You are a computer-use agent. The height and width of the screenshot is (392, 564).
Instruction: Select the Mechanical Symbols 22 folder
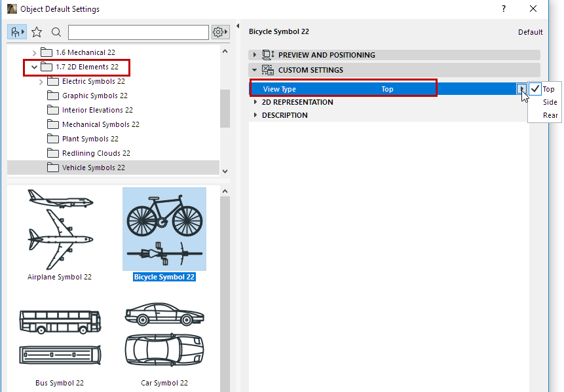click(101, 124)
